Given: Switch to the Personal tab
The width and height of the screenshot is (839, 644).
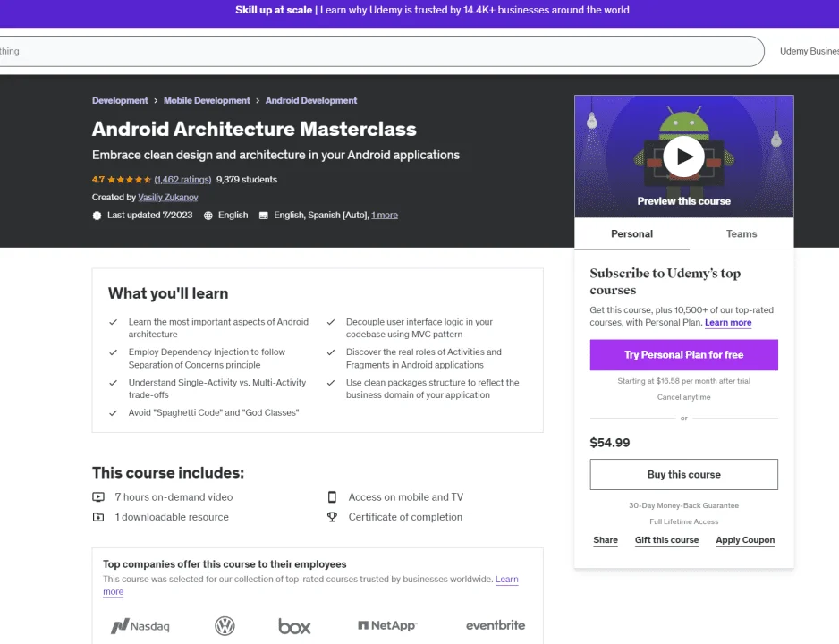Looking at the screenshot, I should pyautogui.click(x=631, y=233).
